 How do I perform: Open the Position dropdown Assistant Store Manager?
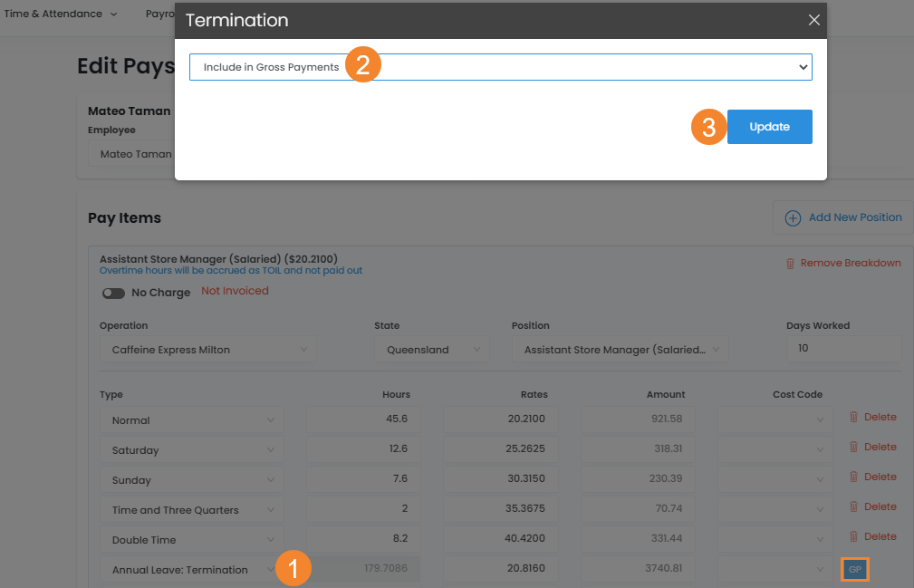[x=620, y=350]
